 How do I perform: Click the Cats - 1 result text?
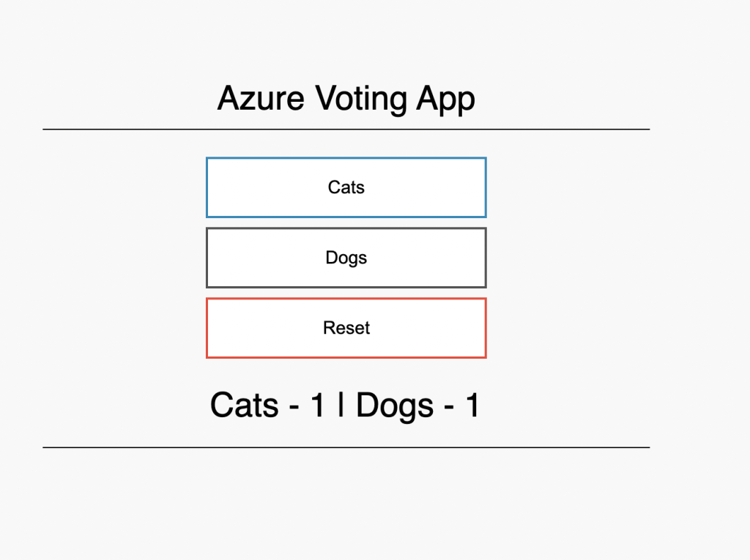(267, 406)
